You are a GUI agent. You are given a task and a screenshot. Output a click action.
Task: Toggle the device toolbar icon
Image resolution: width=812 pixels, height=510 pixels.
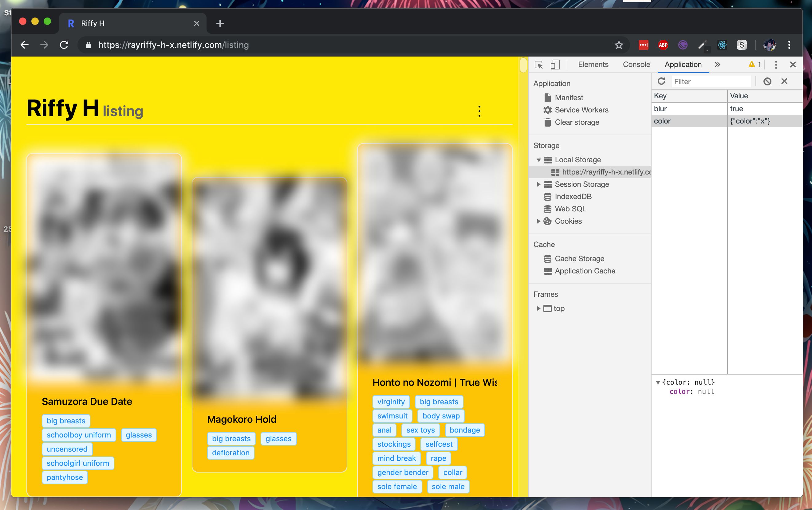555,65
